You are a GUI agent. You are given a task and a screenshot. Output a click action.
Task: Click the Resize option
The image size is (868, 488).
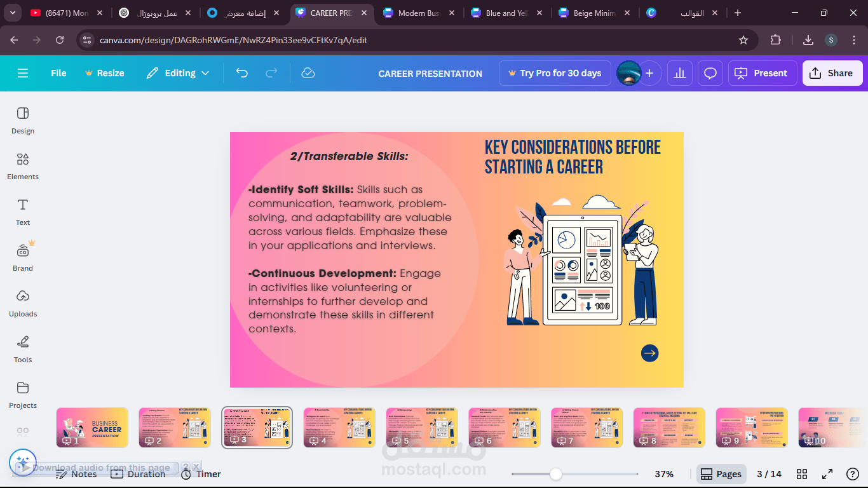[x=105, y=73]
